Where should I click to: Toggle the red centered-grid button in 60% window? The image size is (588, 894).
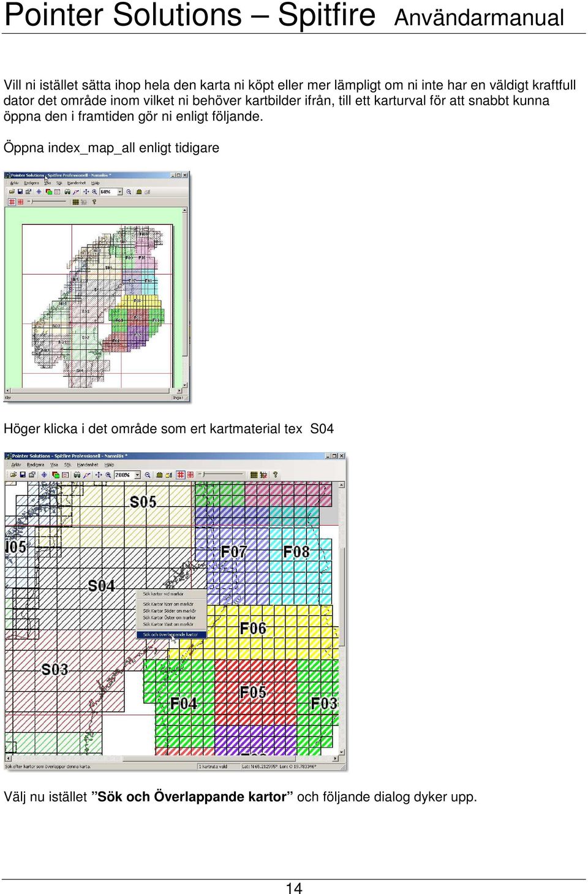[x=20, y=202]
